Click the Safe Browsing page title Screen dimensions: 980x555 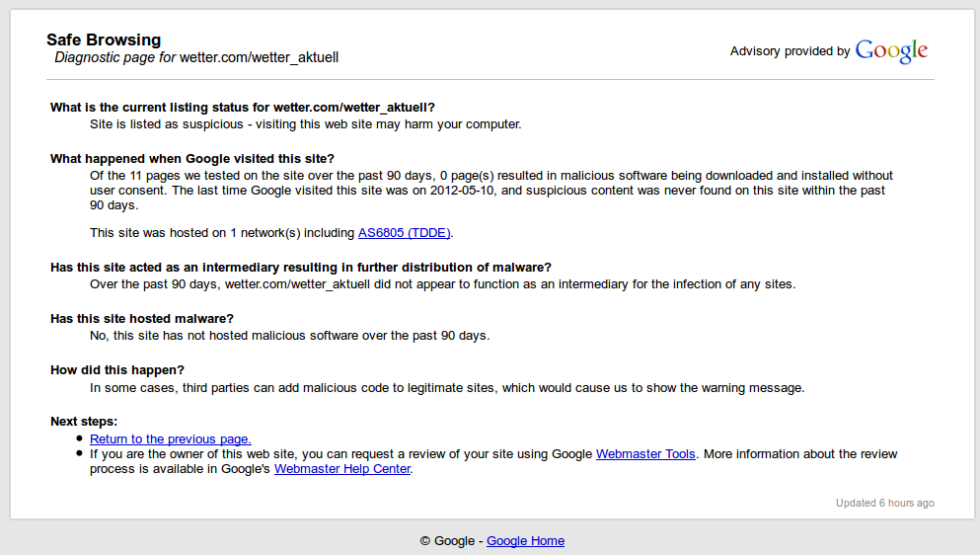104,40
